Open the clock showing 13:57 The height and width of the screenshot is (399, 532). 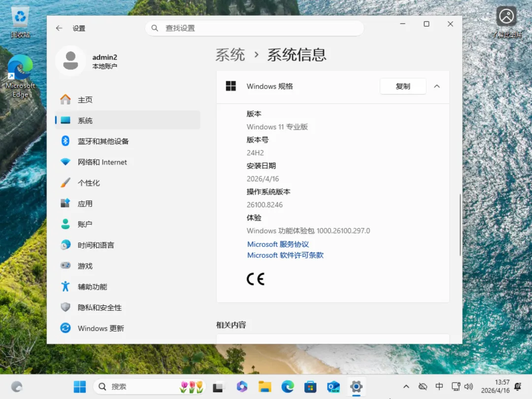pos(496,387)
